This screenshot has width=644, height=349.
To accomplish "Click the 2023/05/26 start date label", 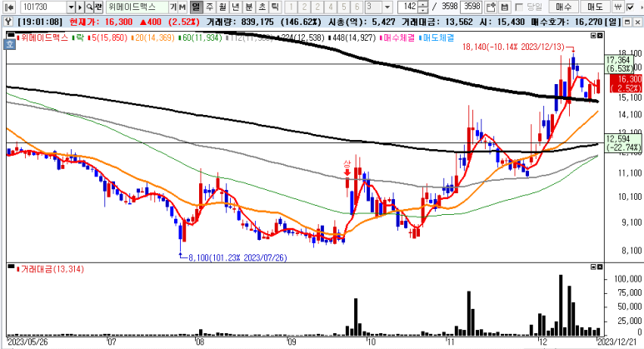I will (x=27, y=342).
